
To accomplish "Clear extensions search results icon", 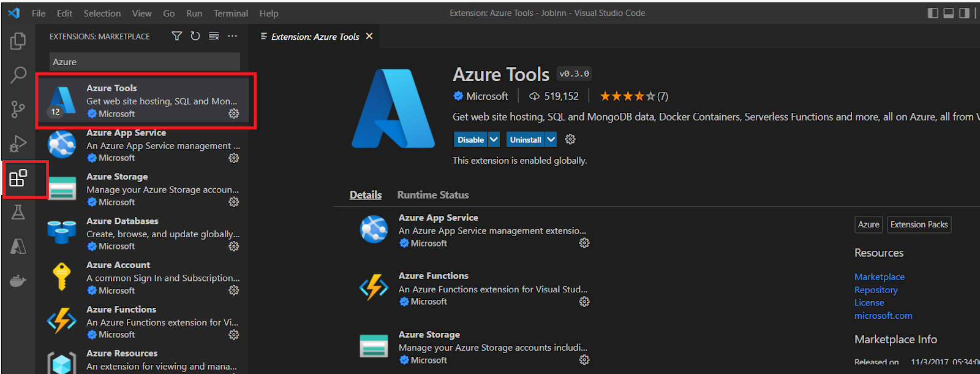I will (214, 36).
